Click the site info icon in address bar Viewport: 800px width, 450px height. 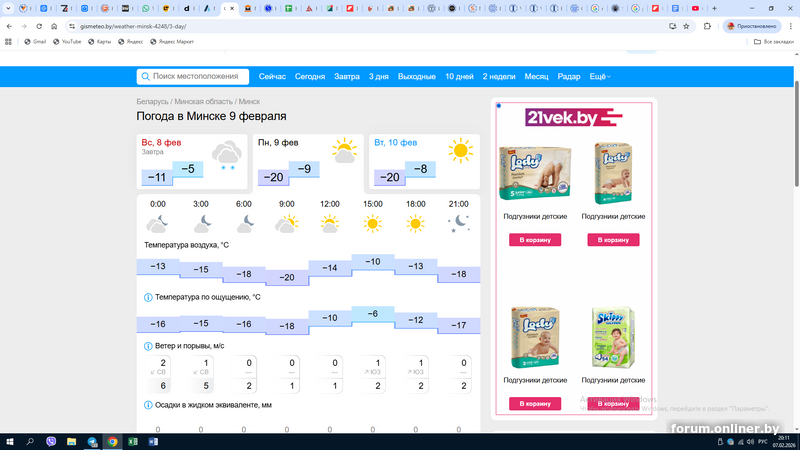pos(72,26)
